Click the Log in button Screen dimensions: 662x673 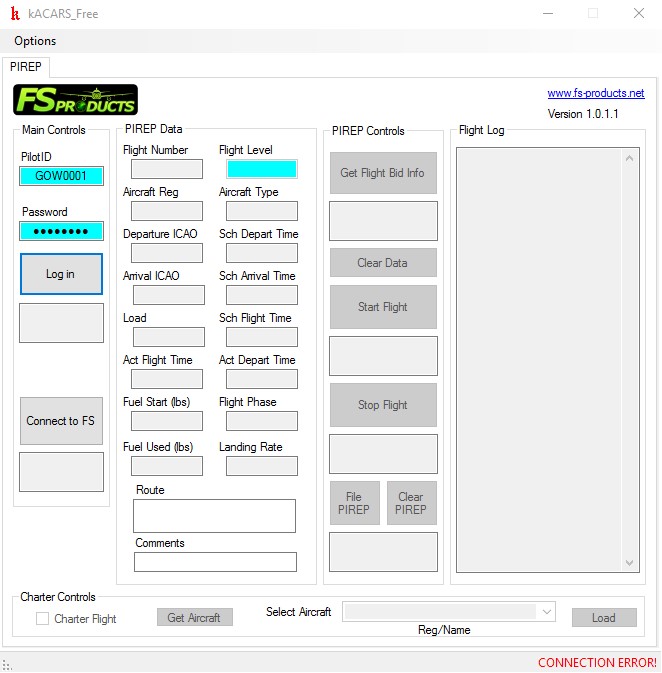point(61,274)
